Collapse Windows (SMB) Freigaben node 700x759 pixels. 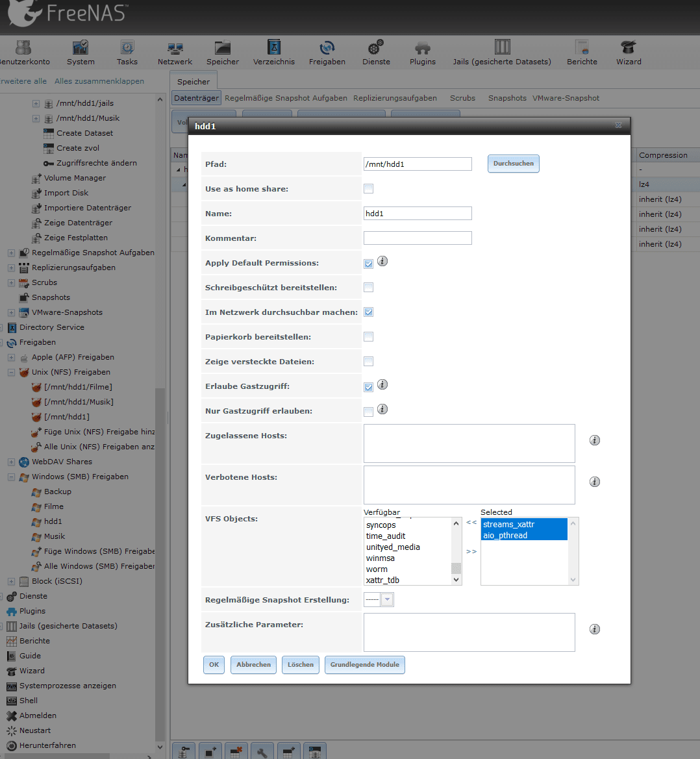coord(11,477)
